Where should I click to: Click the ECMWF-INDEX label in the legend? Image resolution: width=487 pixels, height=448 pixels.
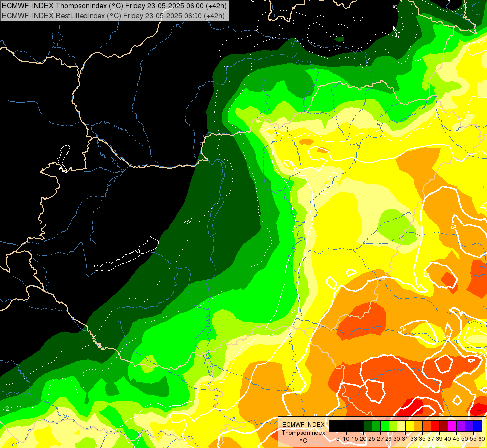coord(303,425)
